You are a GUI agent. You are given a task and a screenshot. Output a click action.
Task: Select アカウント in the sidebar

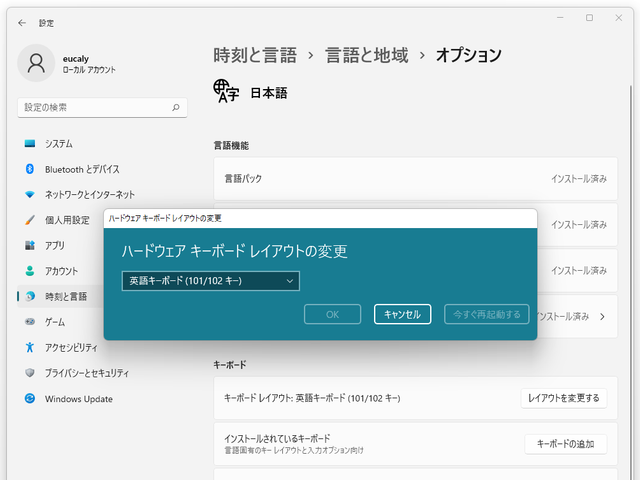click(60, 271)
